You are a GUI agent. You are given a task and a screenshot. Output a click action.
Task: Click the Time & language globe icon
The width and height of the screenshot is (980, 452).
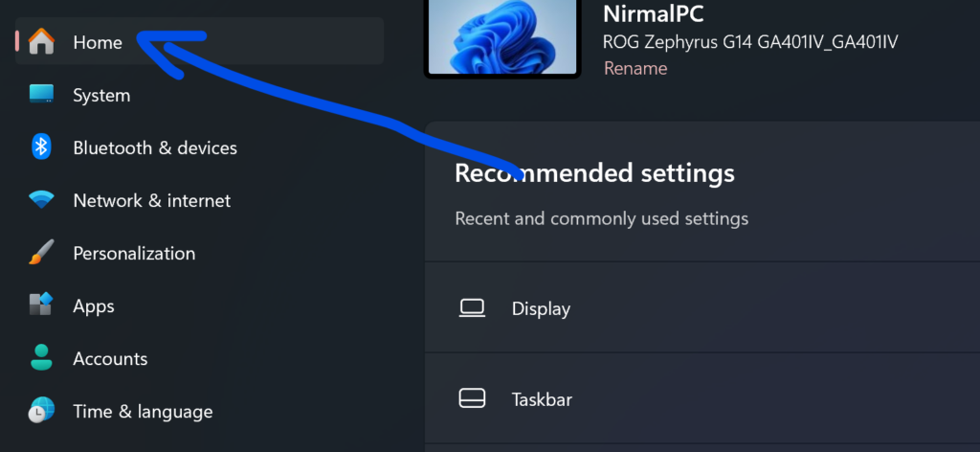[41, 411]
